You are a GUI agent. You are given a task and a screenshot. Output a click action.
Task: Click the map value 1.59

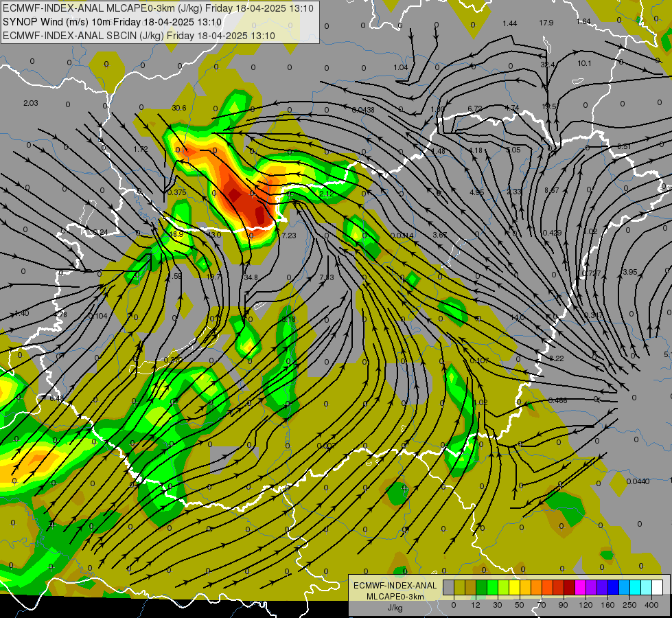pyautogui.click(x=175, y=276)
